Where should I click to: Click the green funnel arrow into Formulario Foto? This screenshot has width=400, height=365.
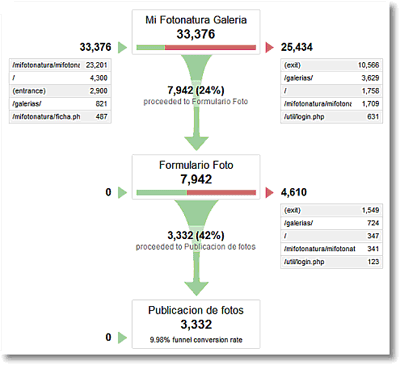coord(196,102)
